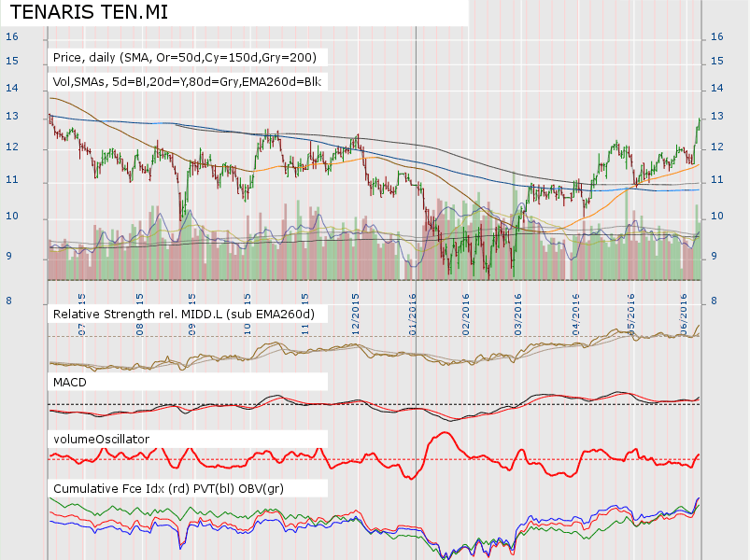Click the left axis price level 13
The image size is (750, 560).
tap(12, 116)
